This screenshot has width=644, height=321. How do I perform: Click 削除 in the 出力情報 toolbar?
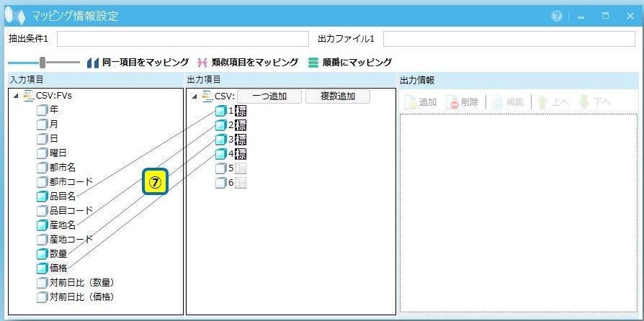click(462, 102)
